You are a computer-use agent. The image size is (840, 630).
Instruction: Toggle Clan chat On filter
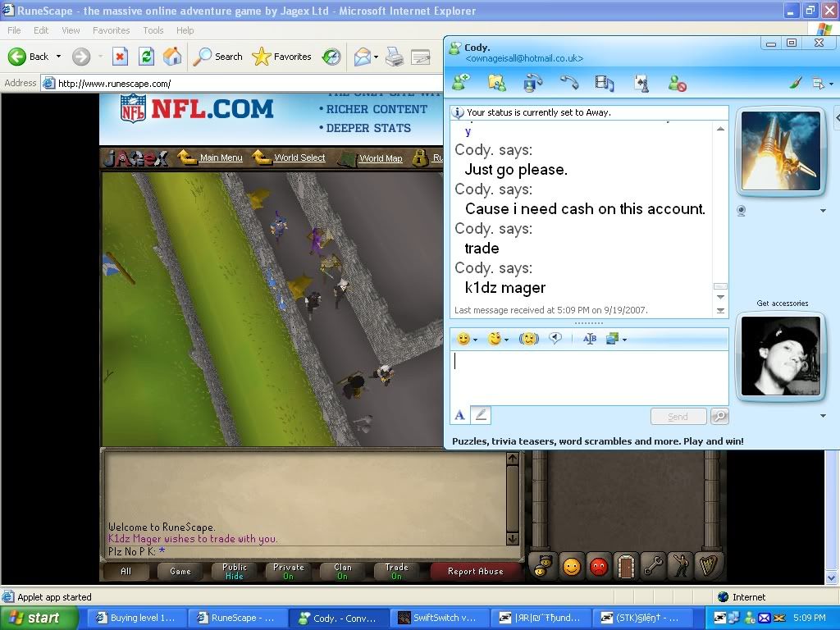(342, 571)
